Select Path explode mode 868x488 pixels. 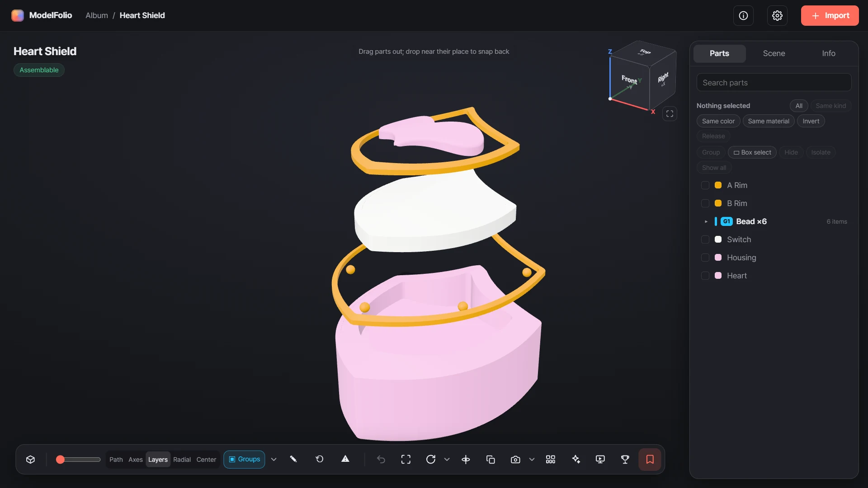116,460
